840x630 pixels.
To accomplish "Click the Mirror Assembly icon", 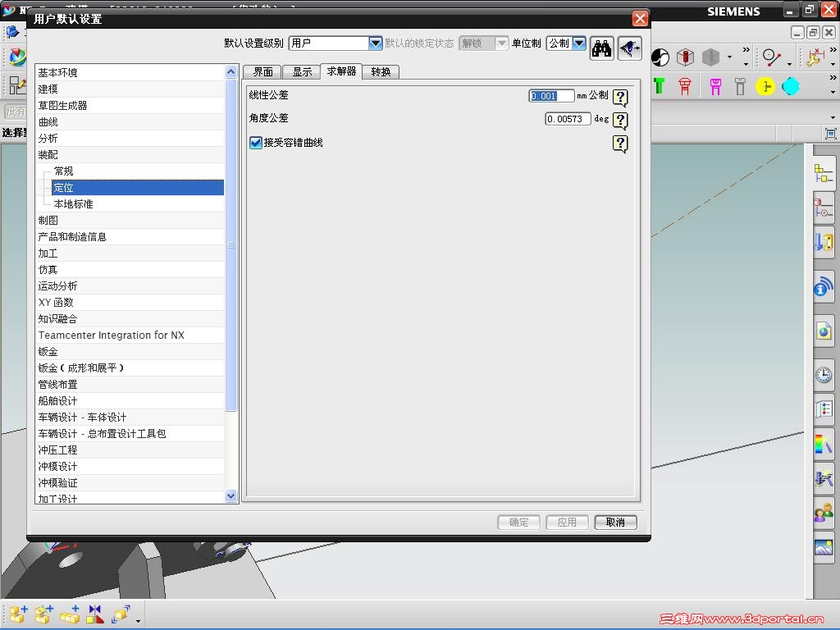I will pyautogui.click(x=95, y=614).
